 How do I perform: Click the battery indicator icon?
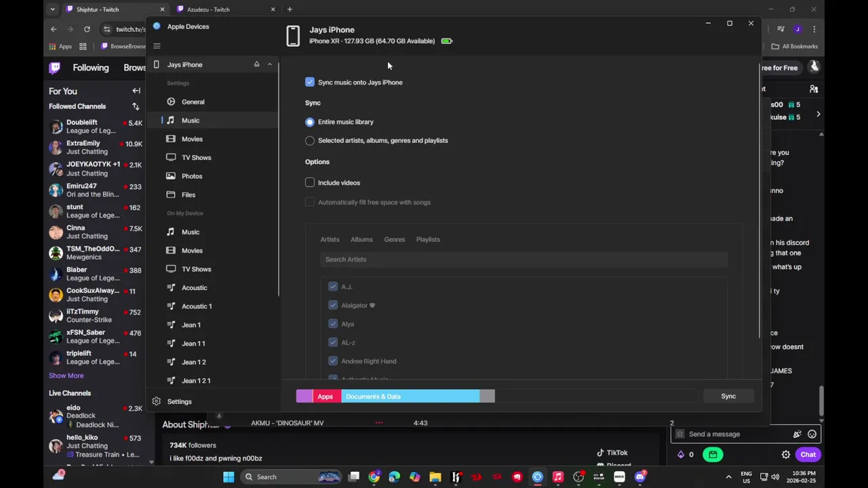tap(446, 41)
